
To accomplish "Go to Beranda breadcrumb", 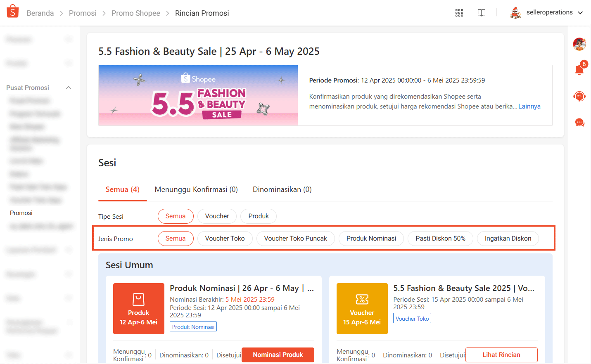I will (x=40, y=13).
